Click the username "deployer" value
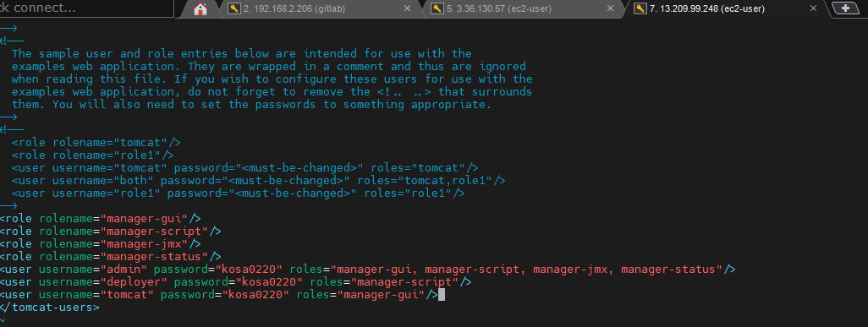The width and height of the screenshot is (868, 327). pos(134,282)
